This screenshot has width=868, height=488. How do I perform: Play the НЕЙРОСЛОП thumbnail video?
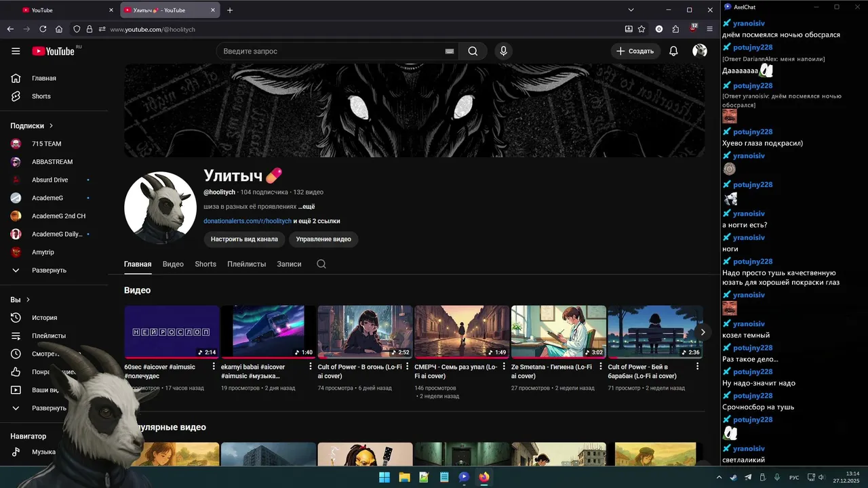tap(172, 331)
